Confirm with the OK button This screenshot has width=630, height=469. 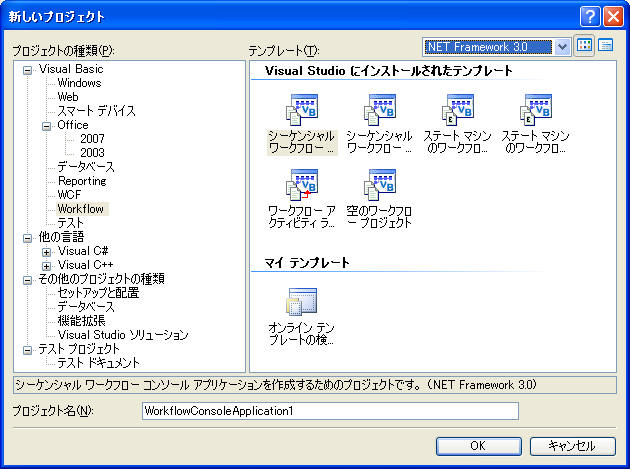(479, 446)
